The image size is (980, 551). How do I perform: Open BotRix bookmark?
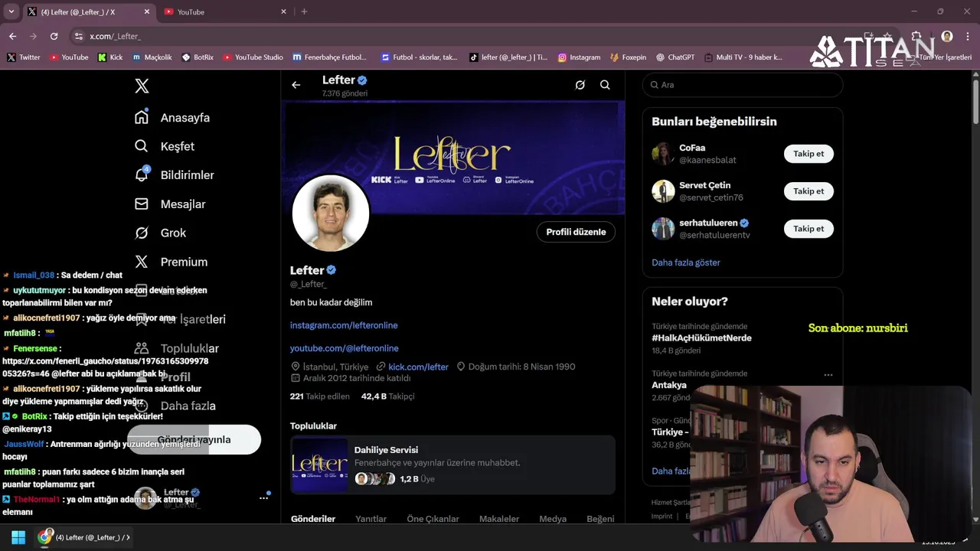tap(198, 57)
